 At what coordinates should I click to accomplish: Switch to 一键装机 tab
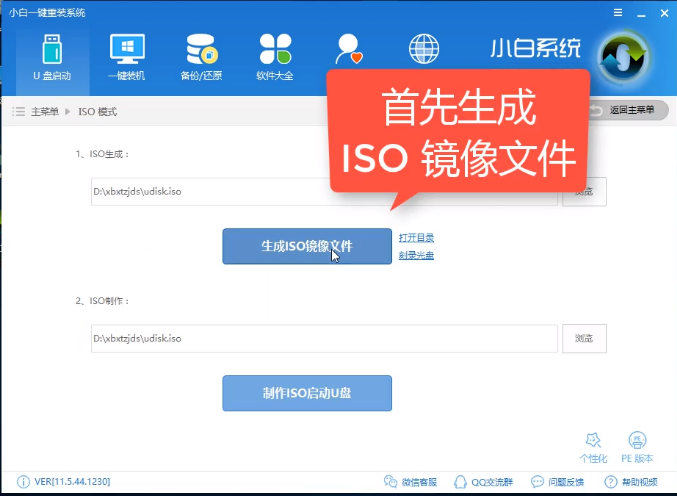pos(126,60)
